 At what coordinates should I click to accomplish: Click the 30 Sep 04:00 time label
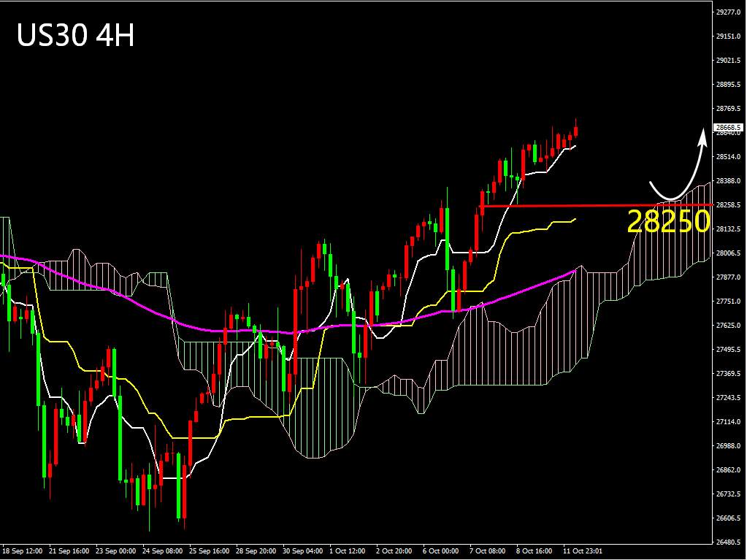pos(302,551)
